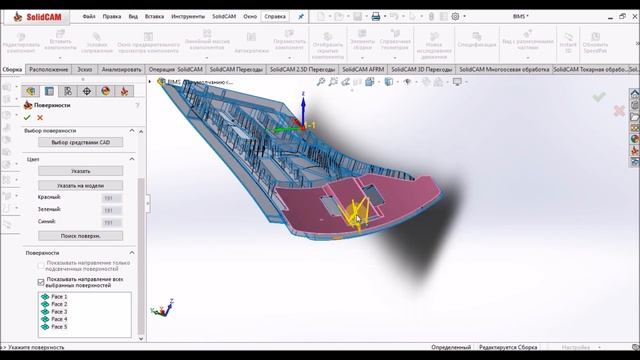The width and height of the screenshot is (640, 360).
Task: Open the PropertyManager tab icon
Action: coord(49,91)
